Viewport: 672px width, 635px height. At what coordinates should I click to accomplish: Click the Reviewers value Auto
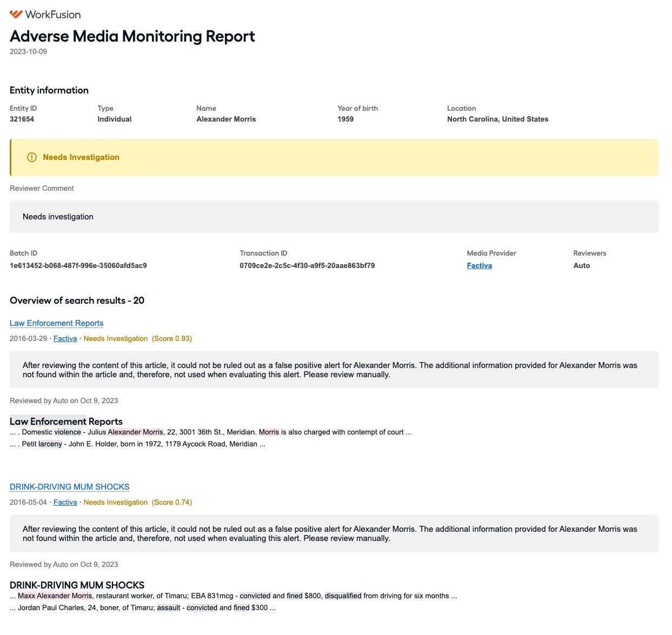tap(581, 265)
